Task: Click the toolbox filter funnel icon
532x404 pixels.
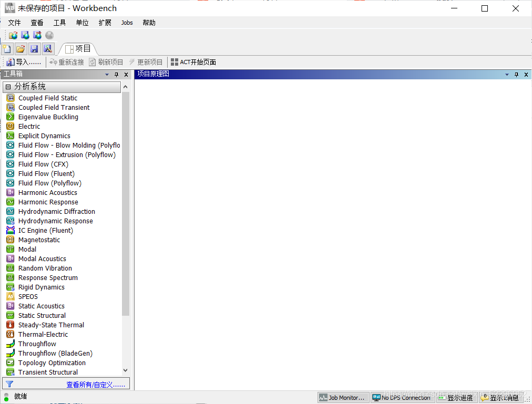Action: (9, 385)
